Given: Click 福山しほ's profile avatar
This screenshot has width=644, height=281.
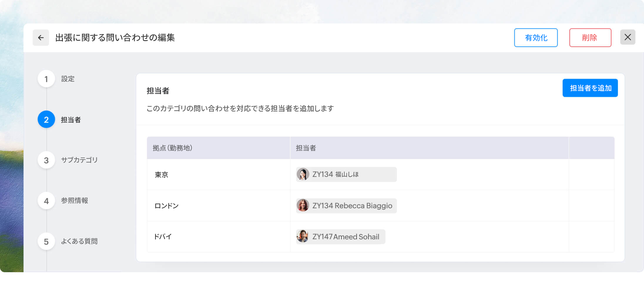Looking at the screenshot, I should 303,174.
